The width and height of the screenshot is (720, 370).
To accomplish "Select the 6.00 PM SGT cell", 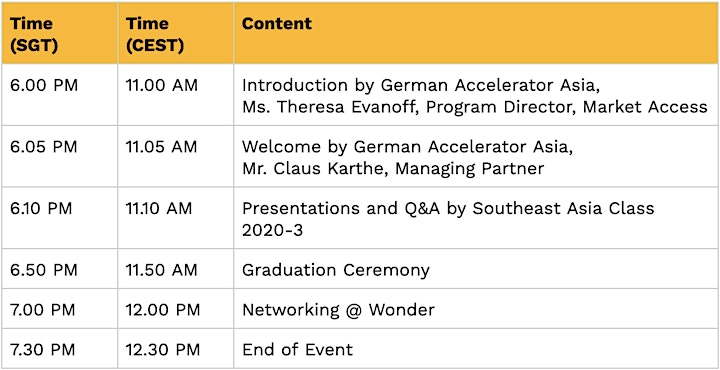I will pos(59,95).
